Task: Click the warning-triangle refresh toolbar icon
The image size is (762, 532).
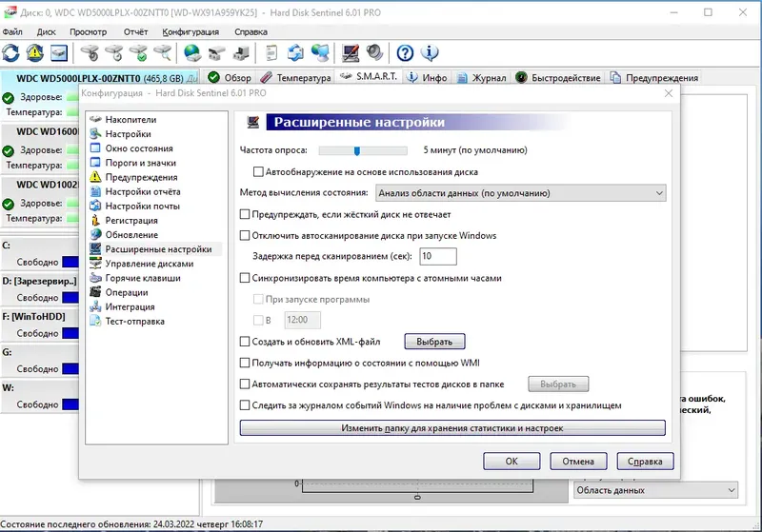Action: coord(35,53)
